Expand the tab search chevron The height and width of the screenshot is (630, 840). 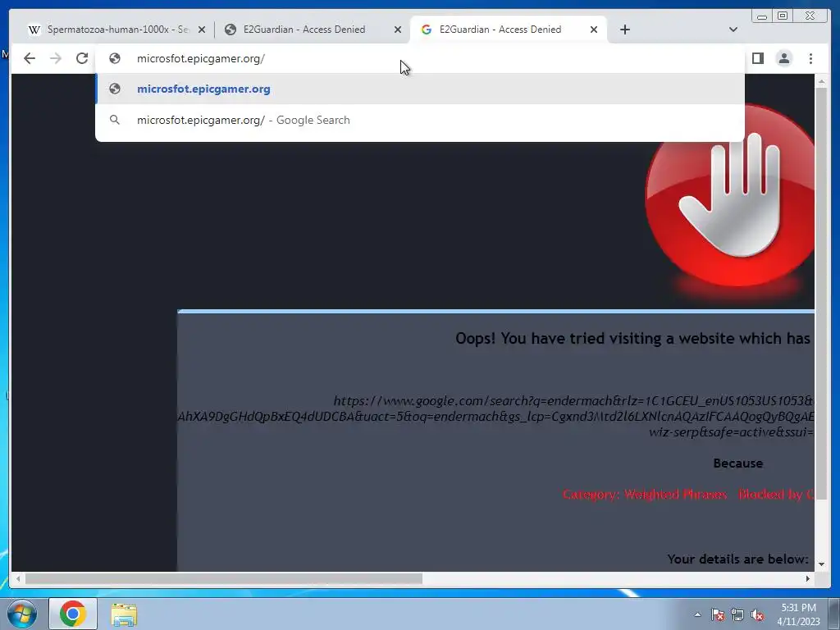pyautogui.click(x=733, y=30)
